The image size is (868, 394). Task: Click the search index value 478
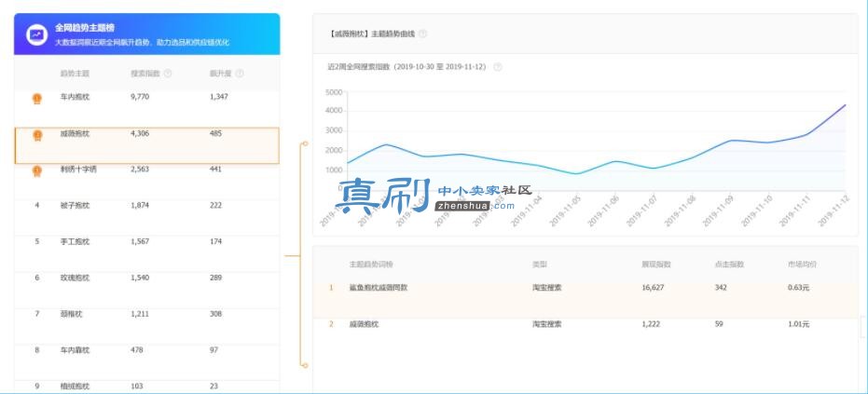tap(137, 350)
